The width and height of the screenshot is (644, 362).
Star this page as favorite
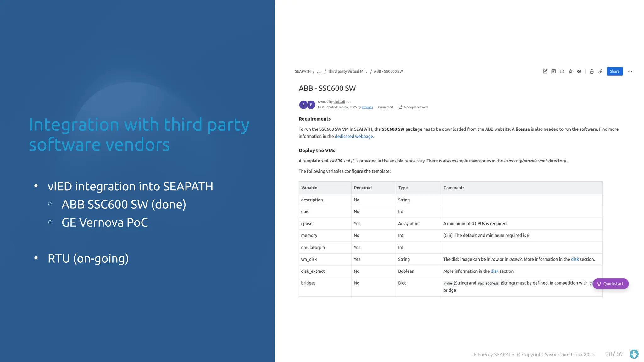(x=571, y=71)
